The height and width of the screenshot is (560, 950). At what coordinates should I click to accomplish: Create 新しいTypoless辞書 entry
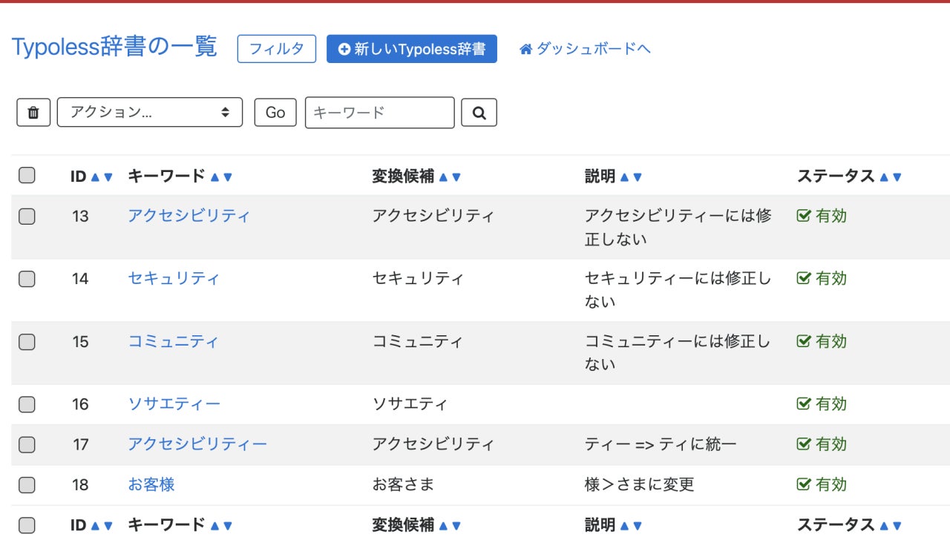(x=412, y=49)
